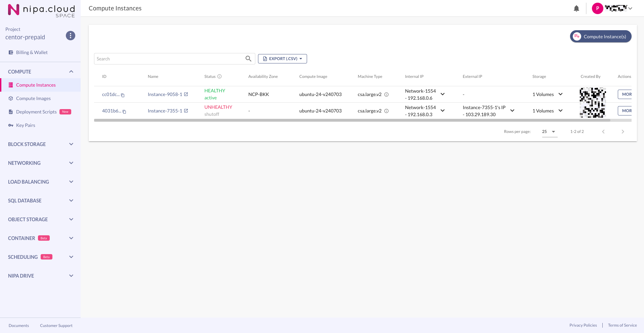Open the user account menu chevron

[x=631, y=8]
